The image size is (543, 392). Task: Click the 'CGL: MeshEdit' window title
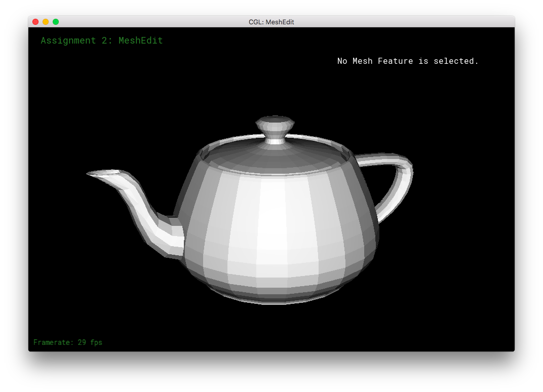click(x=271, y=22)
